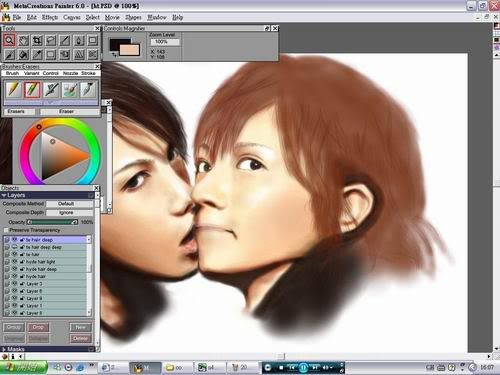Image resolution: width=500 pixels, height=375 pixels.
Task: Open the Composite Method Default dropdown
Action: coord(70,204)
